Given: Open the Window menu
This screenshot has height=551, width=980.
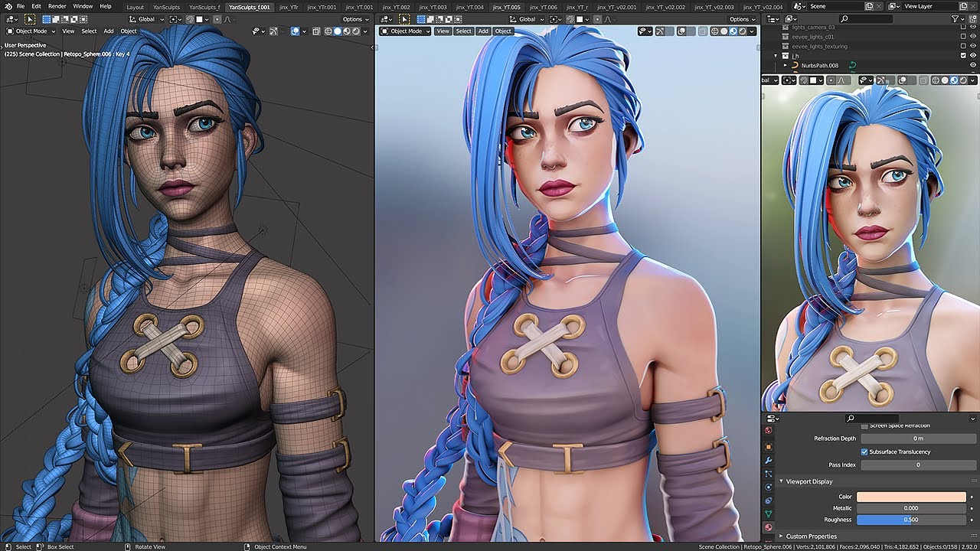Looking at the screenshot, I should pos(83,6).
